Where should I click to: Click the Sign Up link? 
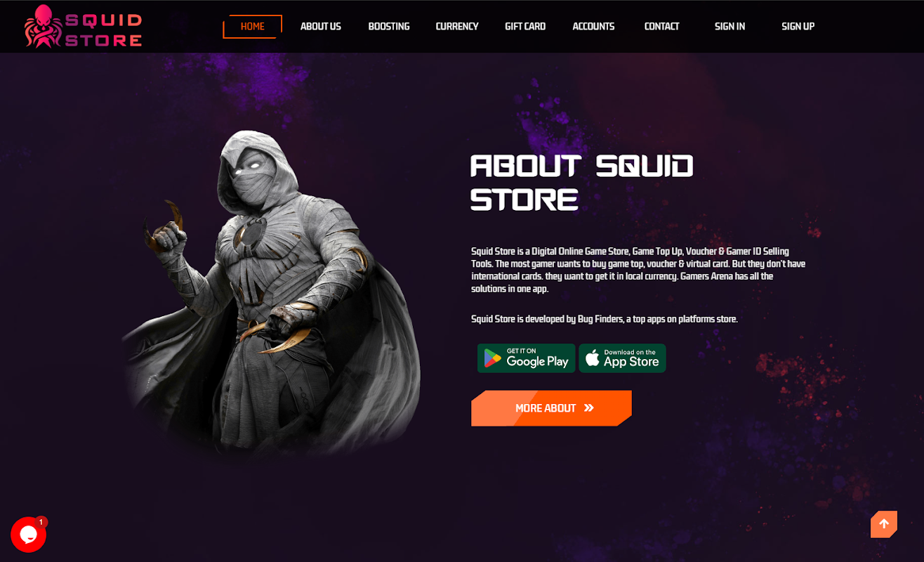798,27
